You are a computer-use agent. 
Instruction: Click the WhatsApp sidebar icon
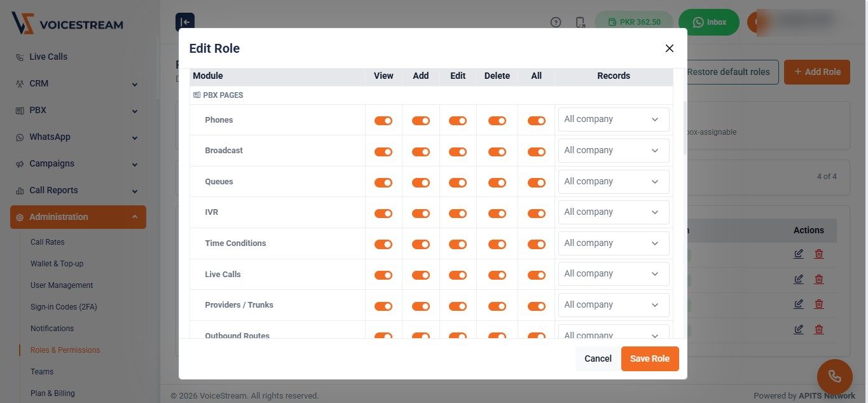[20, 137]
